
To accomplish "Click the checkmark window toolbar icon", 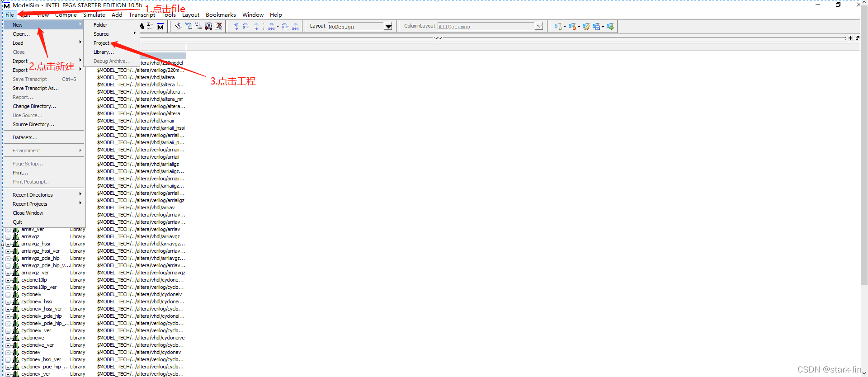I will click(x=586, y=26).
